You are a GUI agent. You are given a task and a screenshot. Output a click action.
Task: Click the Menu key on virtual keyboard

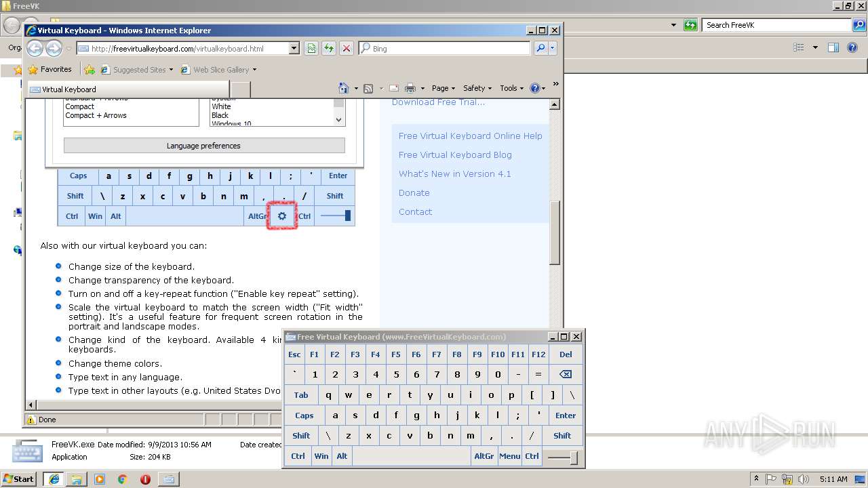pos(509,456)
